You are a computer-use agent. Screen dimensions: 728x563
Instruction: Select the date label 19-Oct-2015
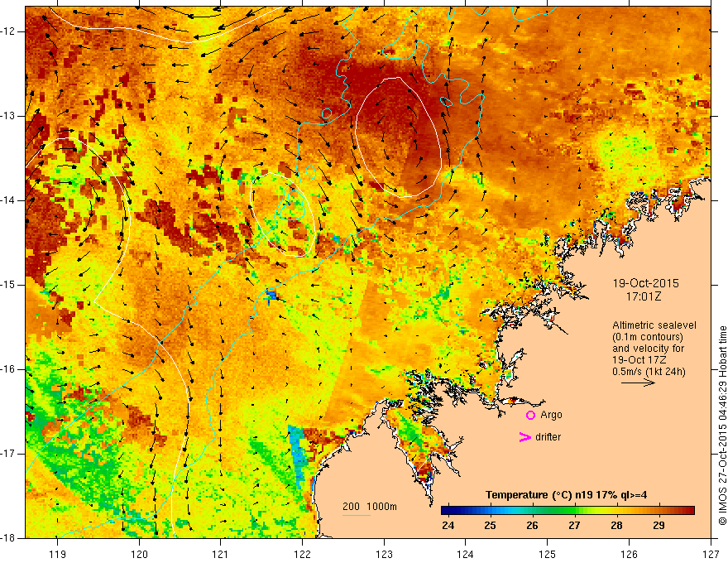645,283
